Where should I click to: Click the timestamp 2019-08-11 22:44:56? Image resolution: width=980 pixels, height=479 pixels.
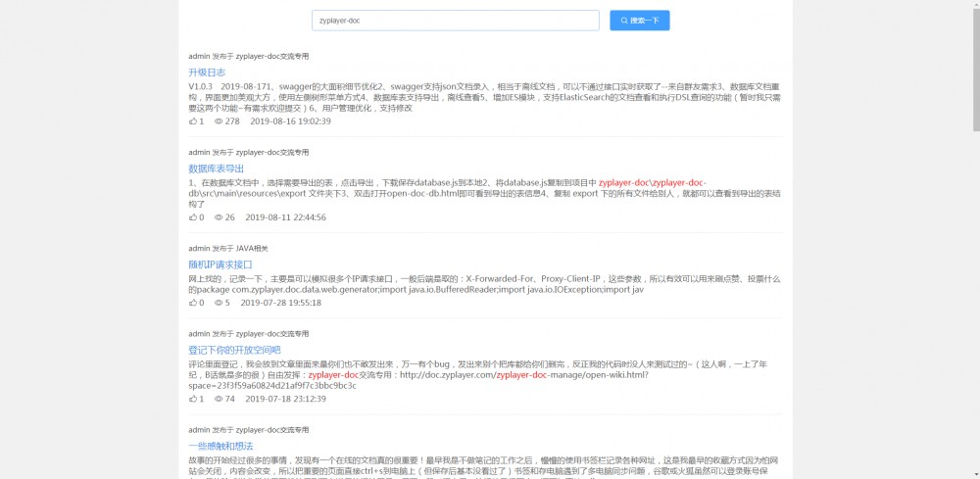285,217
